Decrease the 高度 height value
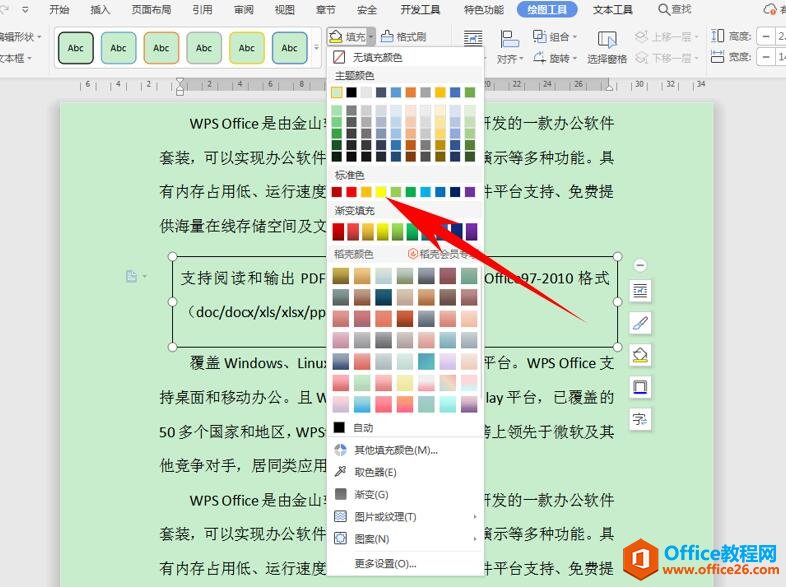This screenshot has width=786, height=587. (x=766, y=37)
